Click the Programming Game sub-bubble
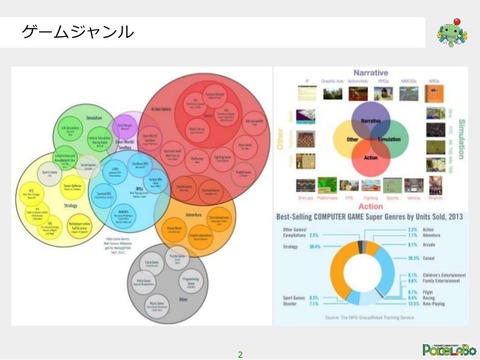The width and height of the screenshot is (480, 360). [x=191, y=281]
